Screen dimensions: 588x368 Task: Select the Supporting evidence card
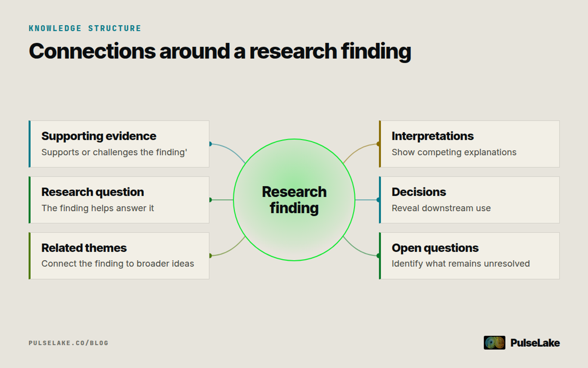point(119,144)
